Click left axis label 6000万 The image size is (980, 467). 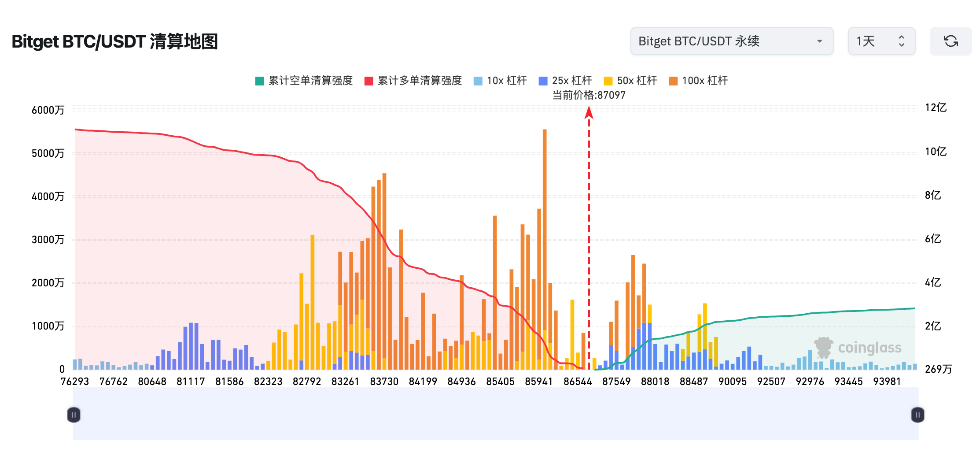click(48, 110)
